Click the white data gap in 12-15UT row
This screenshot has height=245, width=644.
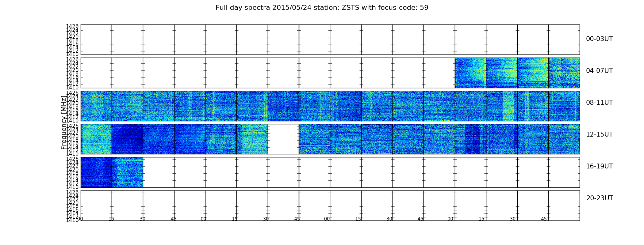pyautogui.click(x=283, y=139)
